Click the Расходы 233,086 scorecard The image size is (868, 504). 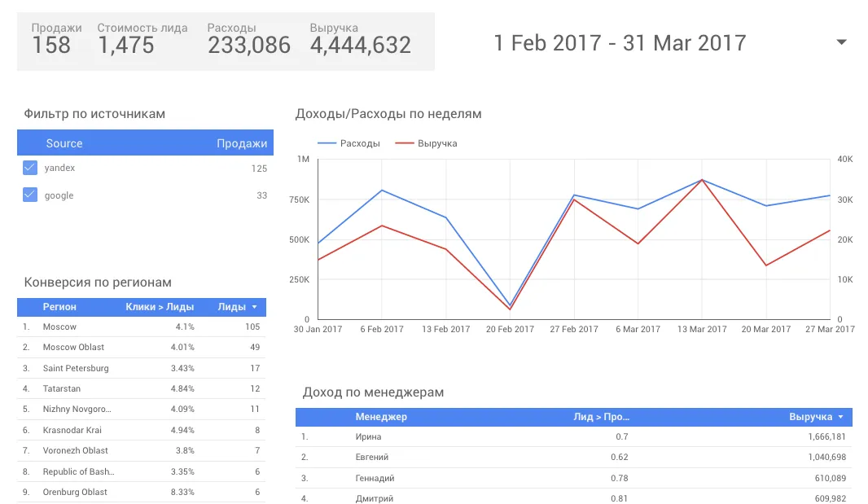[x=248, y=39]
